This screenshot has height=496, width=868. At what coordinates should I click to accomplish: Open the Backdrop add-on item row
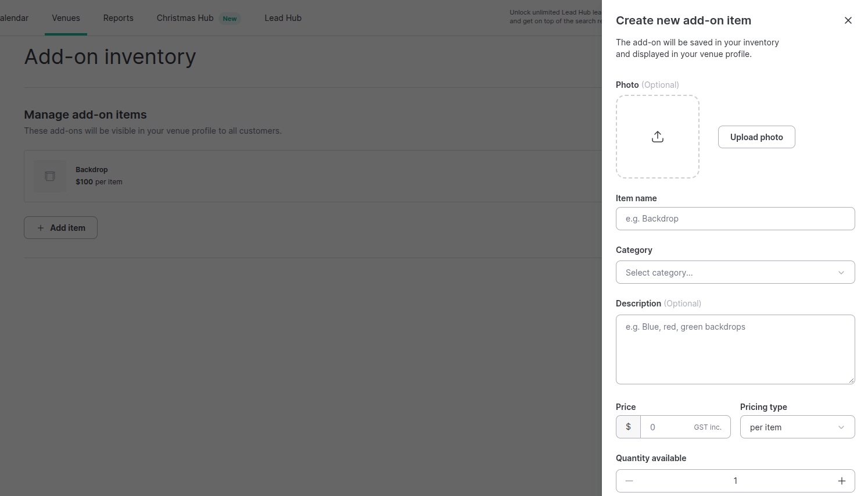(x=313, y=176)
